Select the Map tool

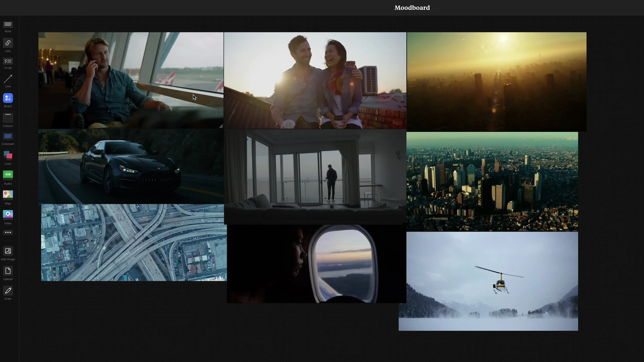click(8, 195)
